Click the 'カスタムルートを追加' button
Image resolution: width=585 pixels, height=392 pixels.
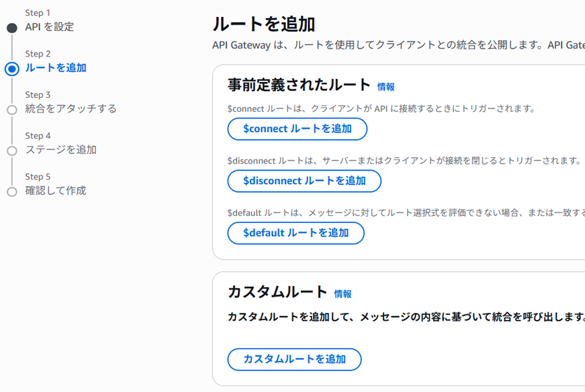coord(294,359)
